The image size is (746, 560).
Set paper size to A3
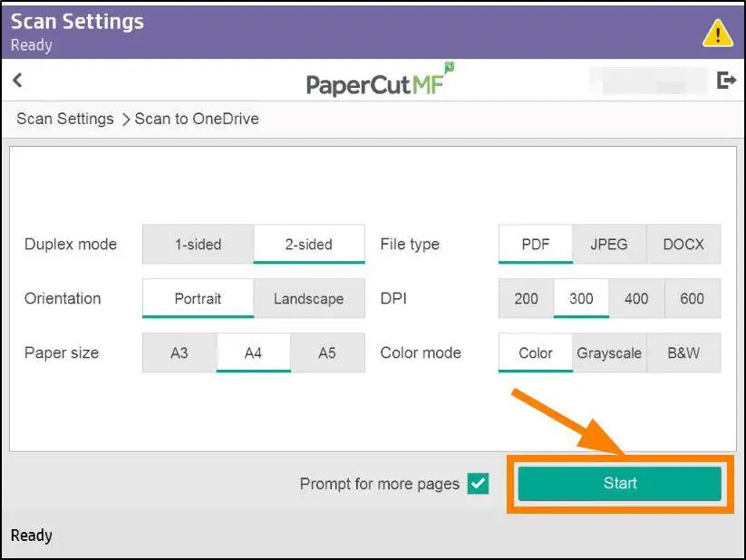[179, 352]
